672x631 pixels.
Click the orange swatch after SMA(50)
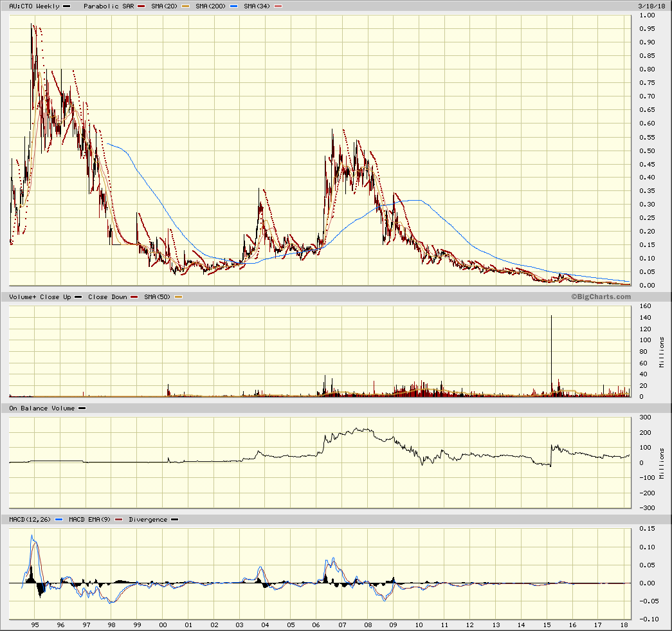tap(178, 297)
